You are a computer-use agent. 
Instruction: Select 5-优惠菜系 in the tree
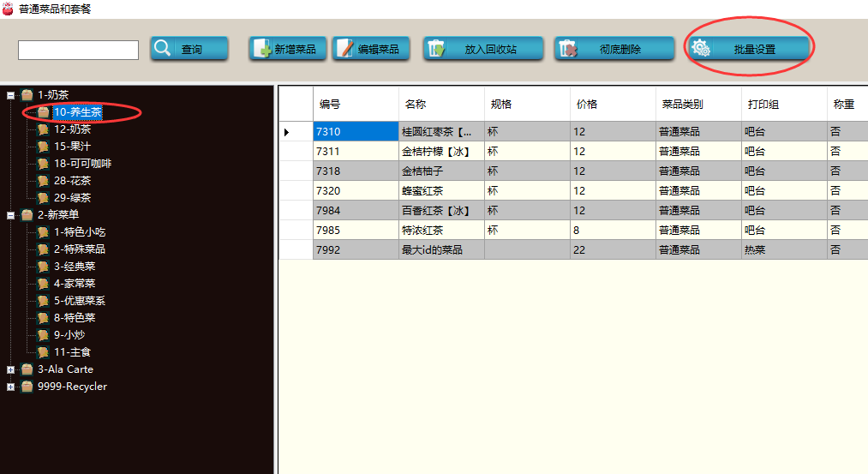79,301
